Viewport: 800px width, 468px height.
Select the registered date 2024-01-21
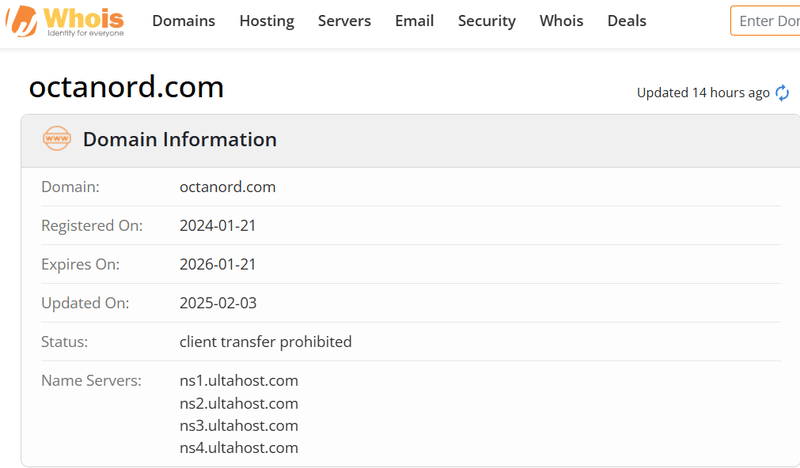pyautogui.click(x=218, y=226)
